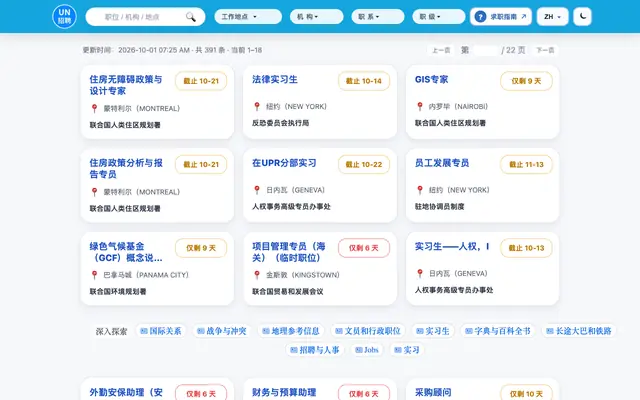Click location pin on GIS专家 card

(x=420, y=107)
